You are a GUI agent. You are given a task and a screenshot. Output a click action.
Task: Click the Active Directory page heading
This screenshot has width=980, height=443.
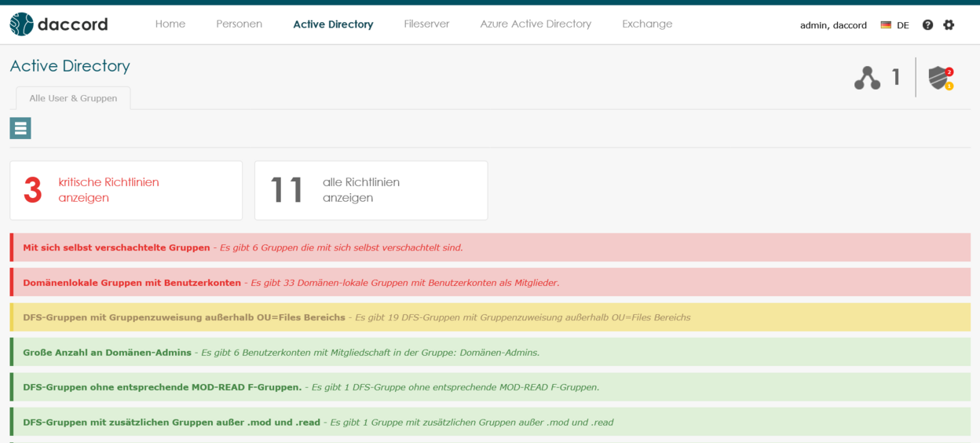[x=70, y=66]
